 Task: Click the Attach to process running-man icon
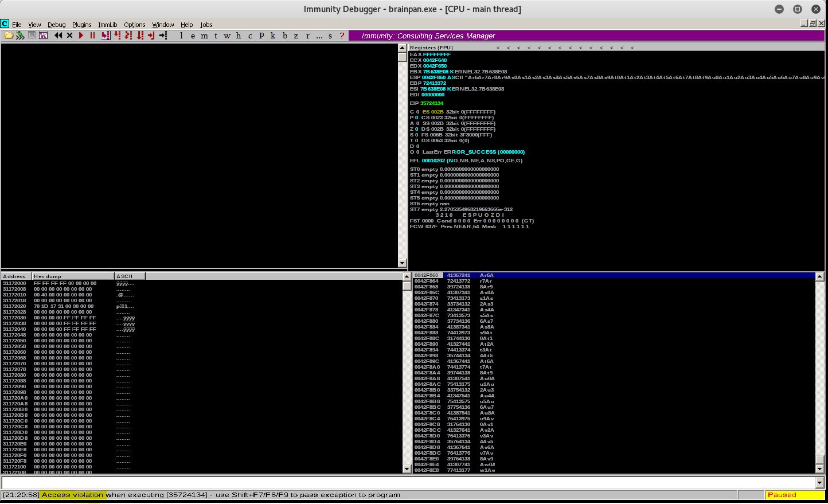point(20,36)
